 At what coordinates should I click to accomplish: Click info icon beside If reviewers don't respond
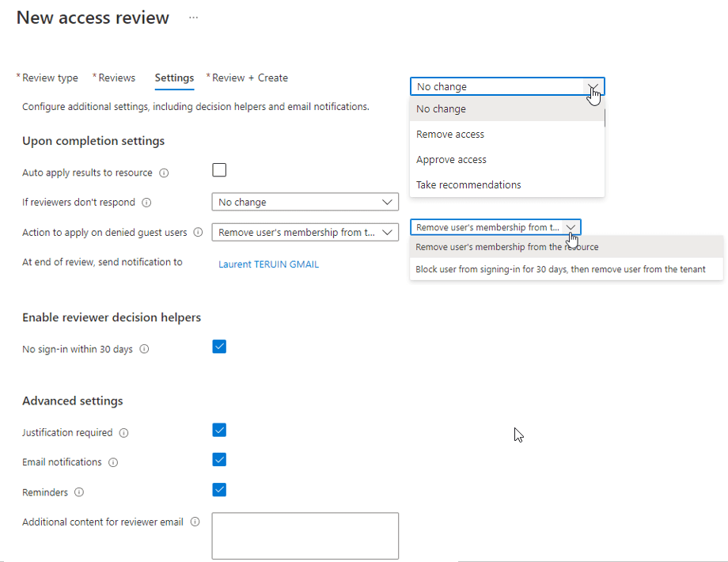click(146, 203)
